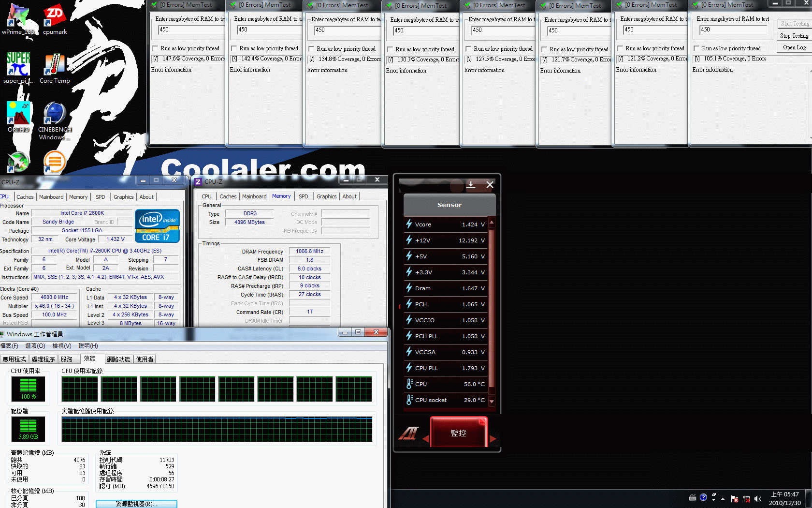Viewport: 812px width, 508px height.
Task: Click the clock showing 上午 05:47 in the taskbar
Action: 785,494
